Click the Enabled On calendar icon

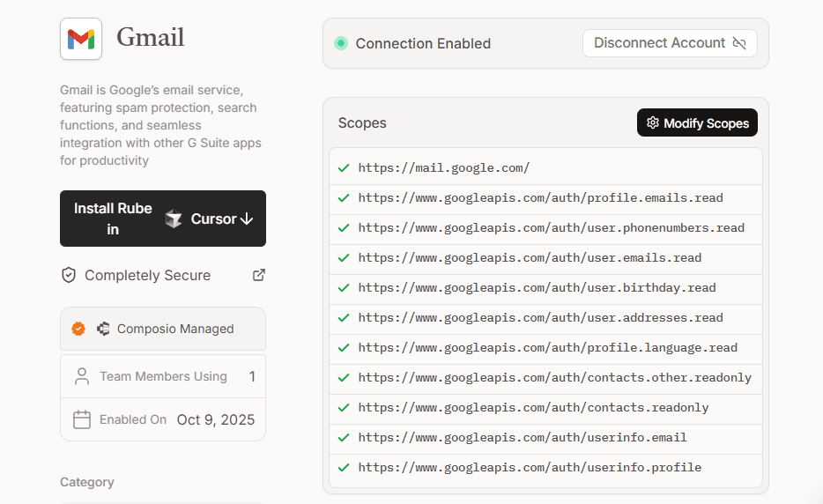point(82,419)
